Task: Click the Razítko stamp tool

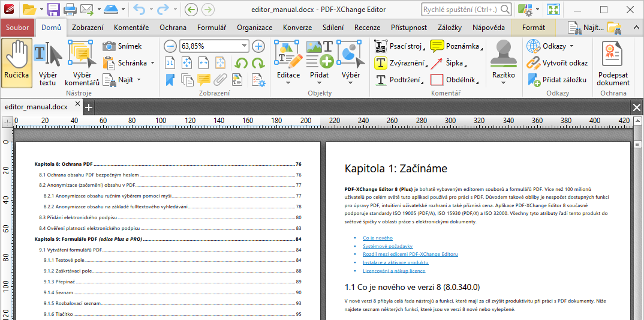Action: click(x=504, y=62)
